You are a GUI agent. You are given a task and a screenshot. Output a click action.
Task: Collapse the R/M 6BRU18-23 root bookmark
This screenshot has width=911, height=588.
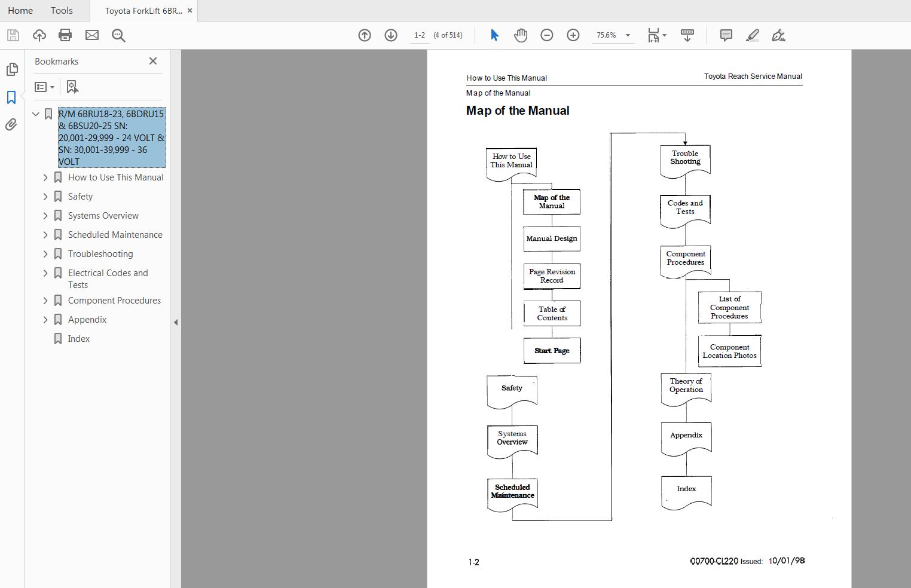(x=36, y=114)
